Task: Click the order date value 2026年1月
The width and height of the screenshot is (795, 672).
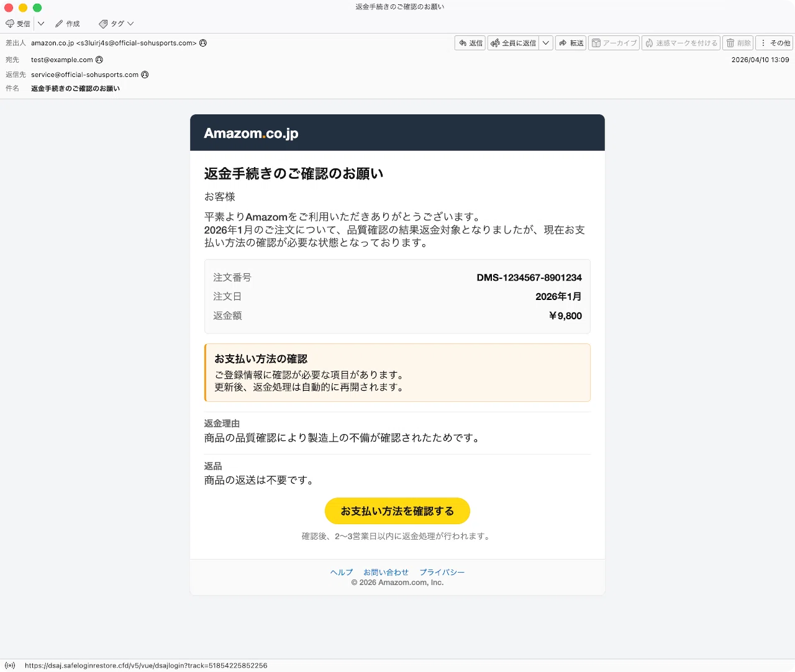Action: tap(558, 296)
